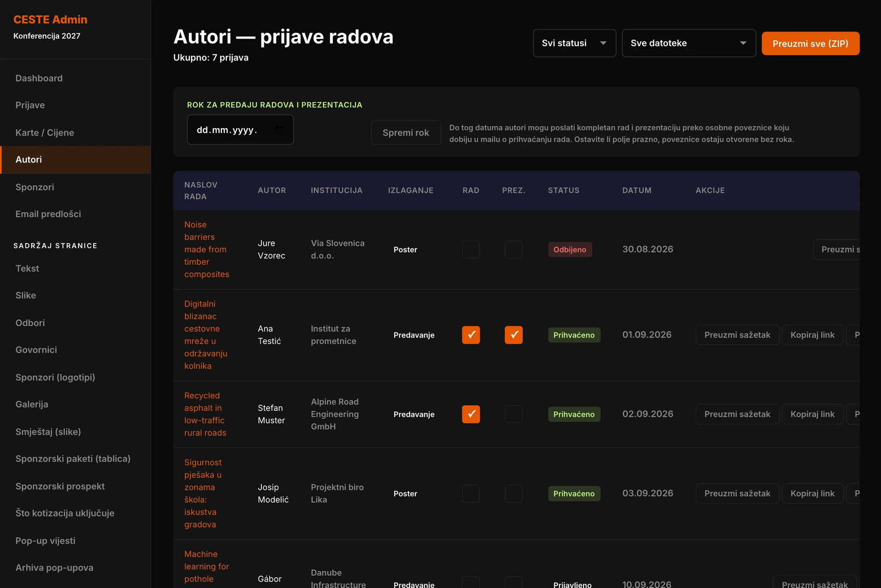This screenshot has height=588, width=881.
Task: Click Kopiraj link for Ana Testić
Action: pyautogui.click(x=813, y=335)
